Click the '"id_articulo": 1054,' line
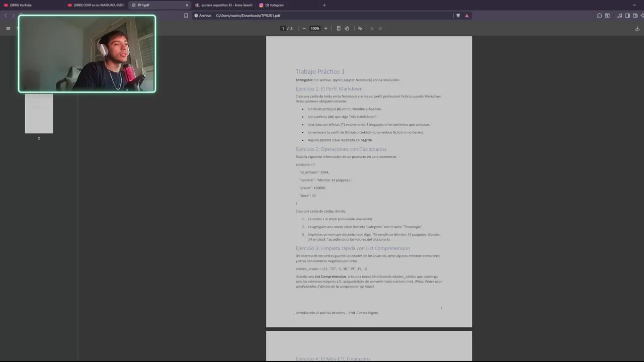 pyautogui.click(x=314, y=172)
